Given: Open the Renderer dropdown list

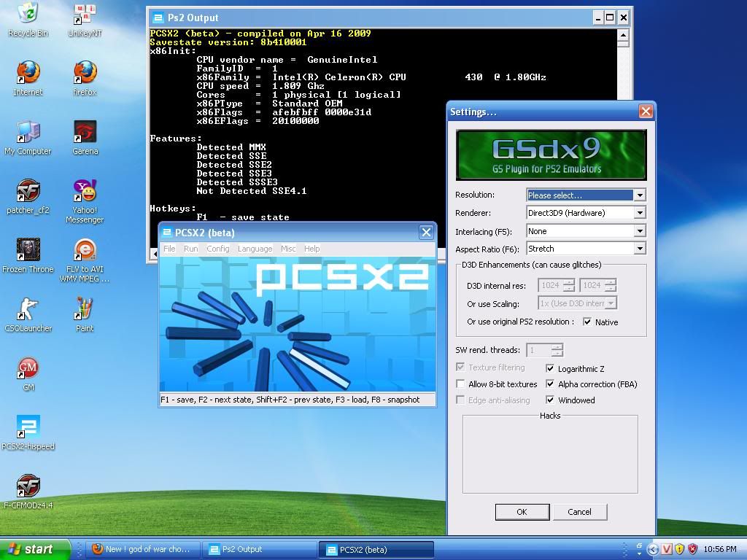Looking at the screenshot, I should tap(639, 213).
